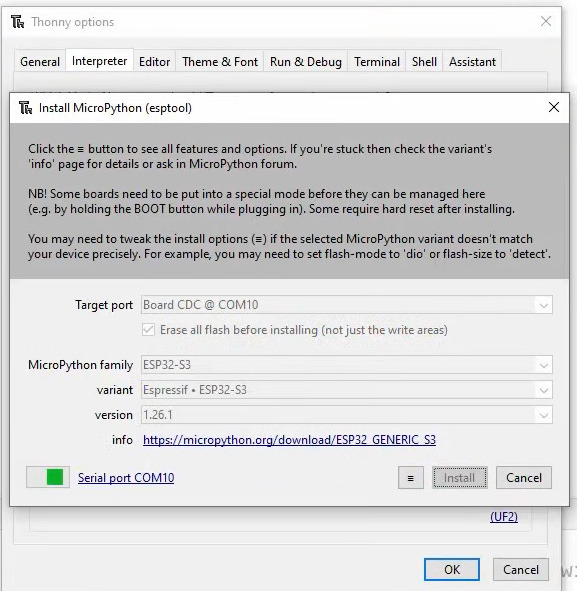Screen dimensions: 577x591
Task: Click the Espressif • ESP32-S3 variant value
Action: coord(195,390)
